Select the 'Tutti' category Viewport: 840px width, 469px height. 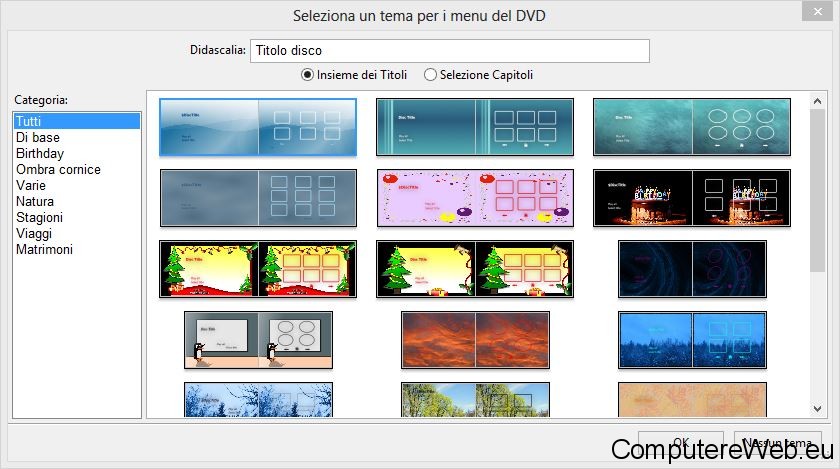click(x=77, y=121)
